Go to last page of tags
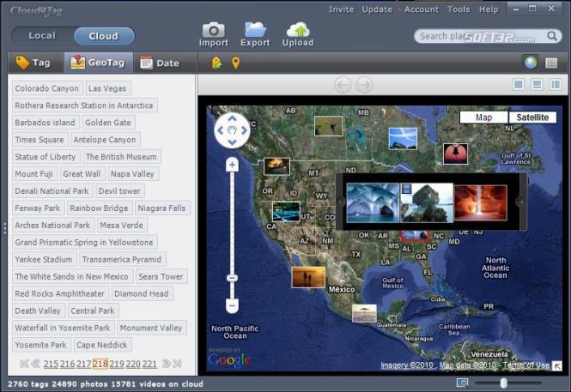Image resolution: width=571 pixels, height=392 pixels. tap(177, 364)
